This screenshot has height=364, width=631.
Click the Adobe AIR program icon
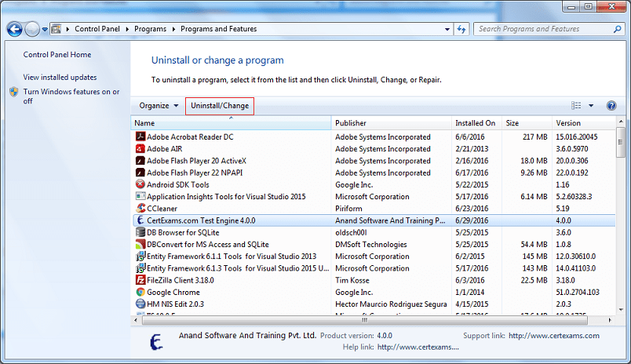(x=140, y=148)
